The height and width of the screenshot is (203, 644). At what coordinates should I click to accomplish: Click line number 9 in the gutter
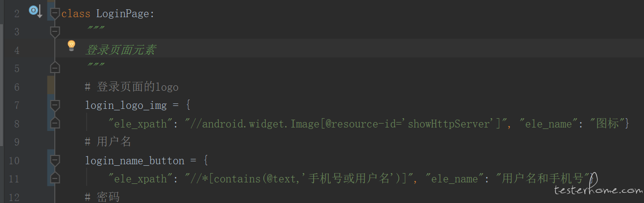17,142
